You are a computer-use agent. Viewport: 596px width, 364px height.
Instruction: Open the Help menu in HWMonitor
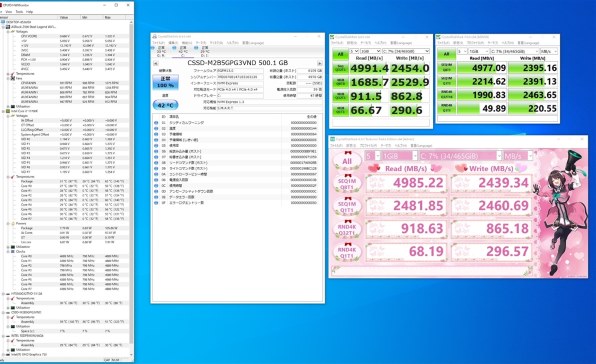tap(29, 12)
